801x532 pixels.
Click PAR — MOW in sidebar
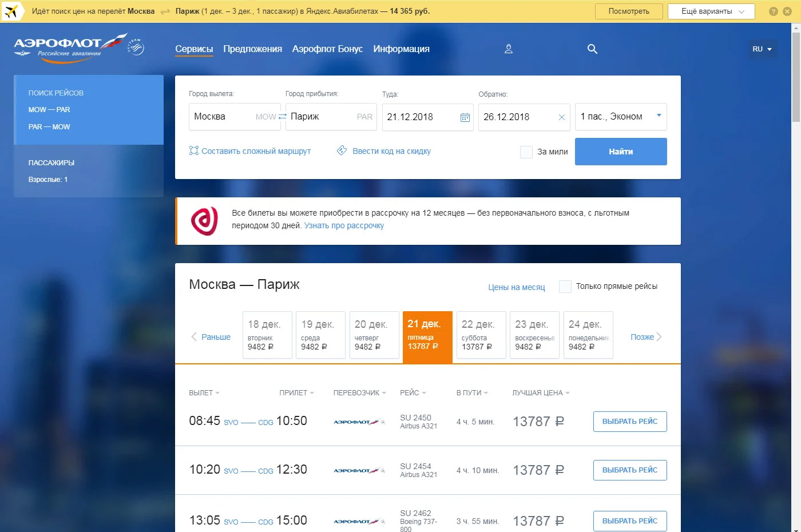[49, 127]
